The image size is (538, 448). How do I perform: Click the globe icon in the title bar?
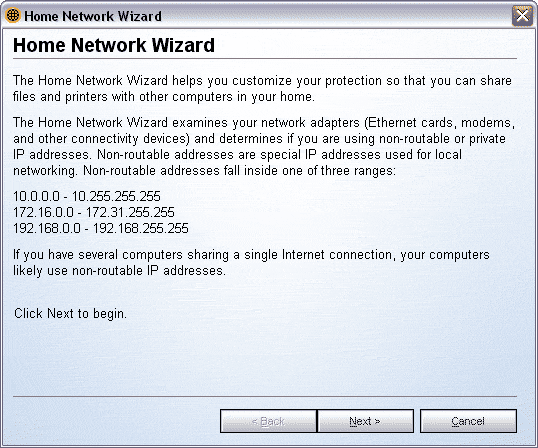[x=13, y=16]
